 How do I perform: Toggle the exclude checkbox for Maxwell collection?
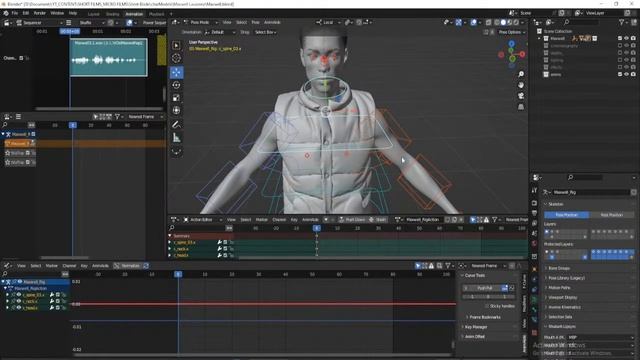tap(620, 38)
